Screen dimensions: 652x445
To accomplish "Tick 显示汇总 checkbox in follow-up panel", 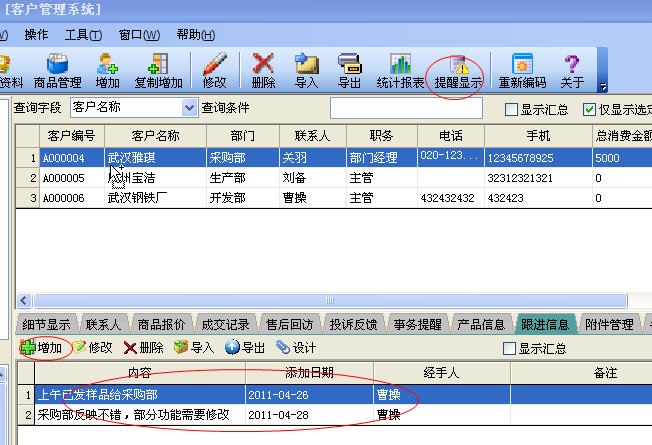I will [509, 349].
